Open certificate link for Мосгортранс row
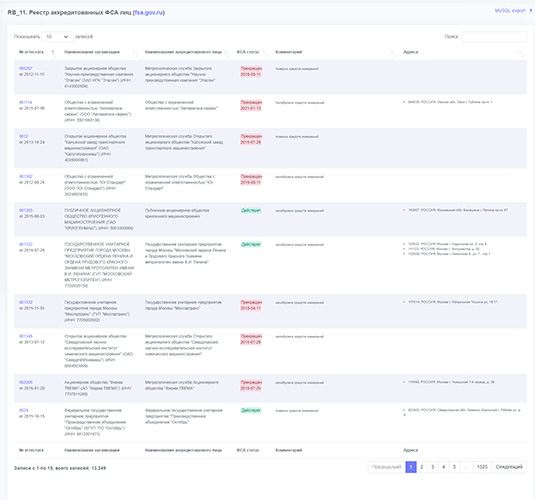The width and height of the screenshot is (535, 500). pos(26,302)
